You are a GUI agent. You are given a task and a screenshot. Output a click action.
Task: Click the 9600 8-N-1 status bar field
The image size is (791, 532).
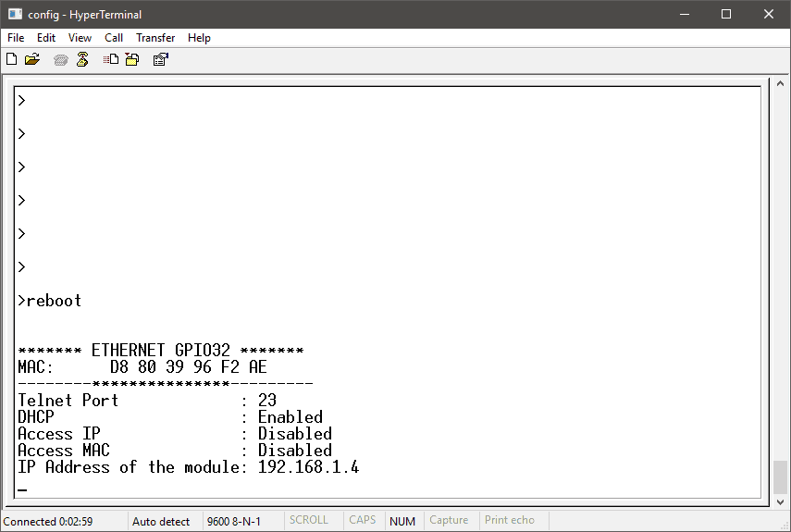click(x=234, y=521)
